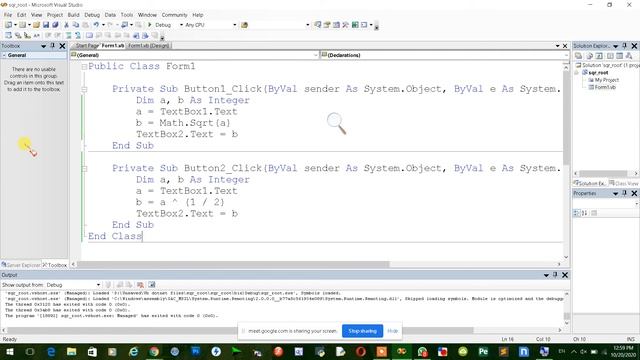Open the Build menu
The image size is (640, 360).
point(73,15)
